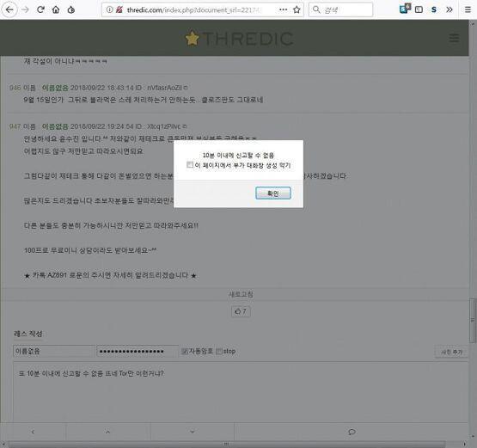Viewport: 477px width, 448px height.
Task: Click the horizontal scrollbar thumb
Action: coord(226,444)
